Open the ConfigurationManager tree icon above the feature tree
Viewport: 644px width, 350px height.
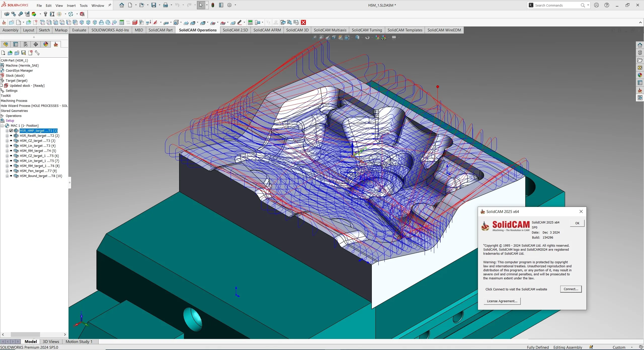point(26,44)
